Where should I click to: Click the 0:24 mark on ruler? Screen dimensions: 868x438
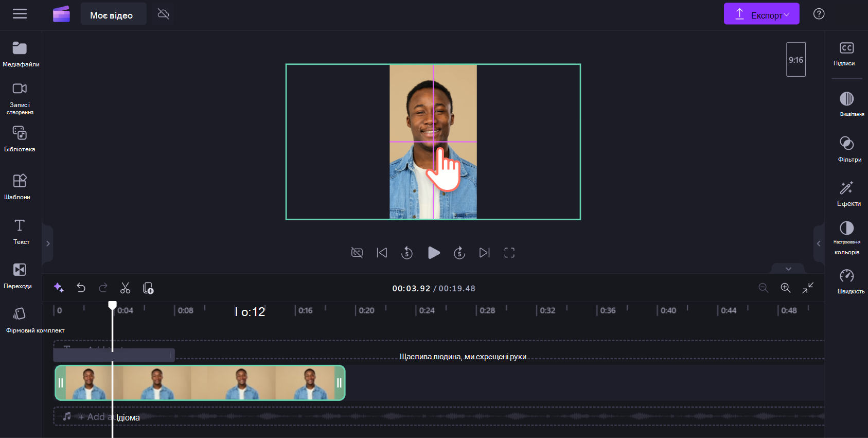point(427,310)
